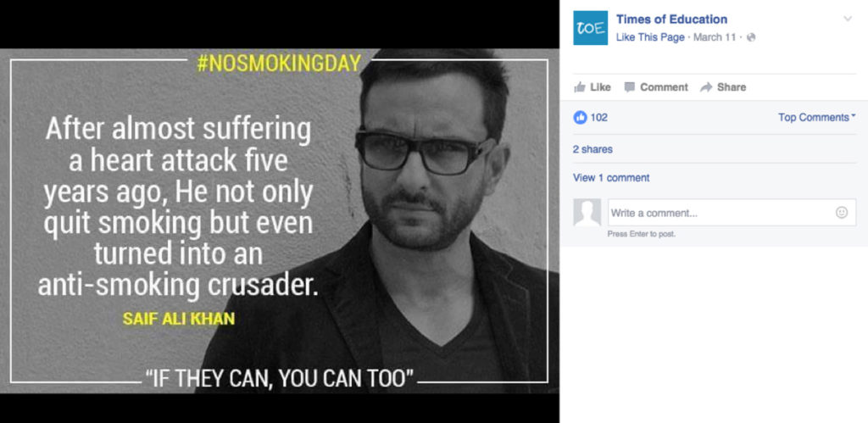Open the 2 shares link
The height and width of the screenshot is (423, 868).
click(593, 149)
